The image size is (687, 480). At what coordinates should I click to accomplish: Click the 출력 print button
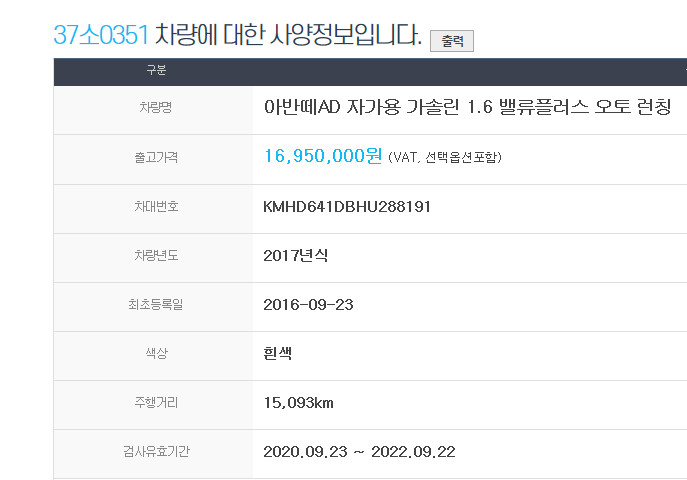452,41
